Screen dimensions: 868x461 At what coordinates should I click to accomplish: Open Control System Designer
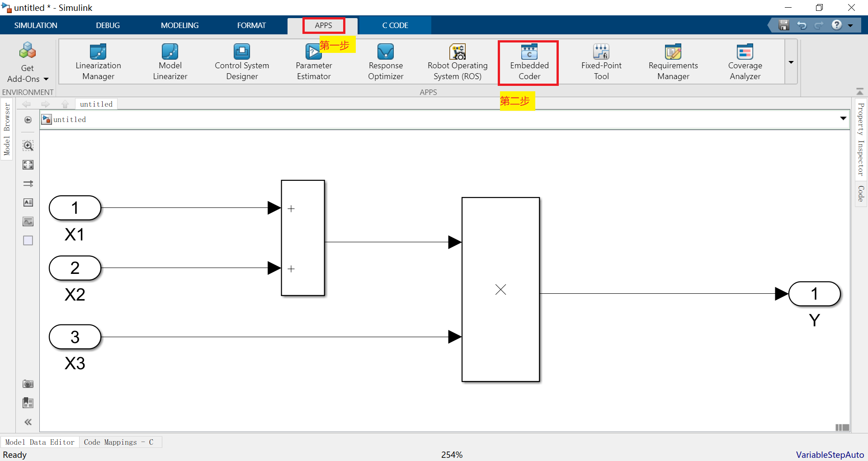click(242, 62)
